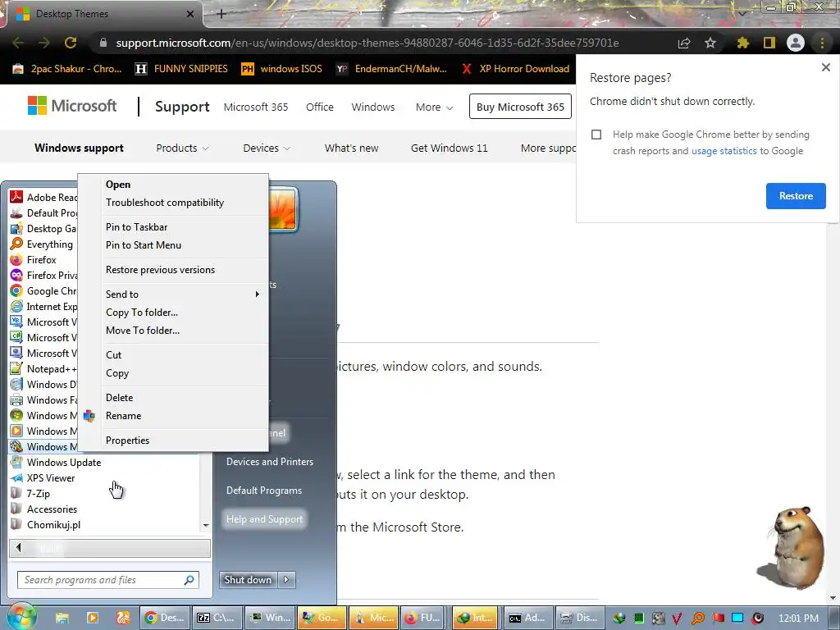The image size is (840, 630).
Task: Launch Internet Explorer from the program list
Action: (44, 307)
